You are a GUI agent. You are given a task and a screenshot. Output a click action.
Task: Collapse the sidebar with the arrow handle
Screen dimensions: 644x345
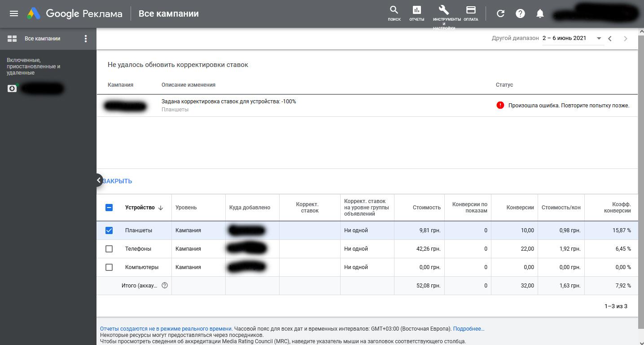(99, 180)
